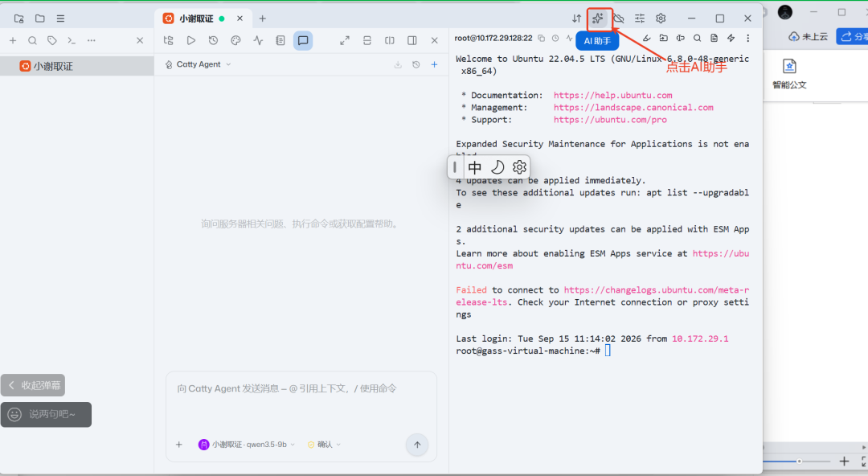Toggle the right side panel layout
This screenshot has width=868, height=476.
click(411, 40)
